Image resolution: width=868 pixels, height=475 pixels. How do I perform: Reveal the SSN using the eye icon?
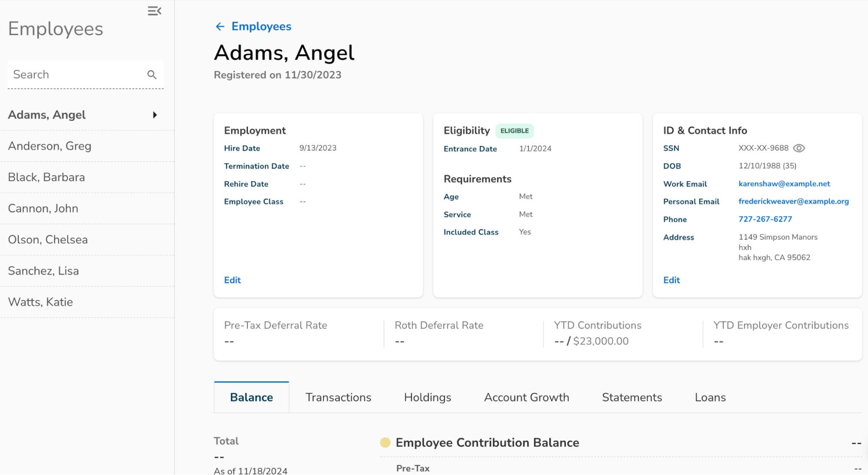(x=799, y=148)
